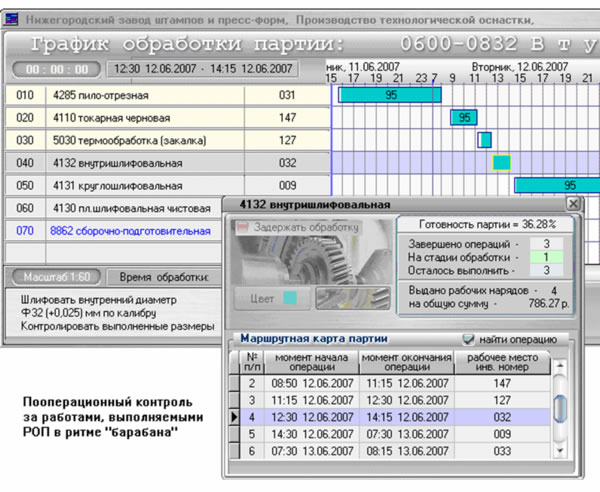
Task: Click the yellow-outlined Gantt bar for operation 040
Action: pyautogui.click(x=502, y=163)
